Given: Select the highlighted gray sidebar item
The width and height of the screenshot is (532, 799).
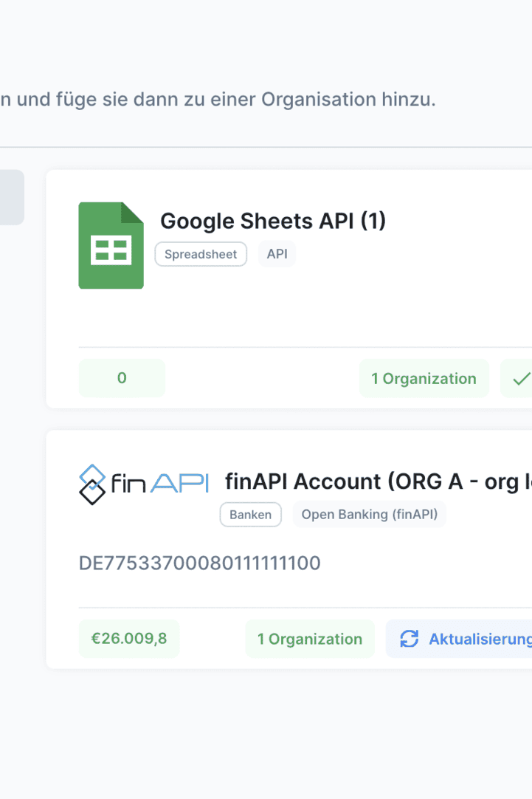Looking at the screenshot, I should 12,197.
